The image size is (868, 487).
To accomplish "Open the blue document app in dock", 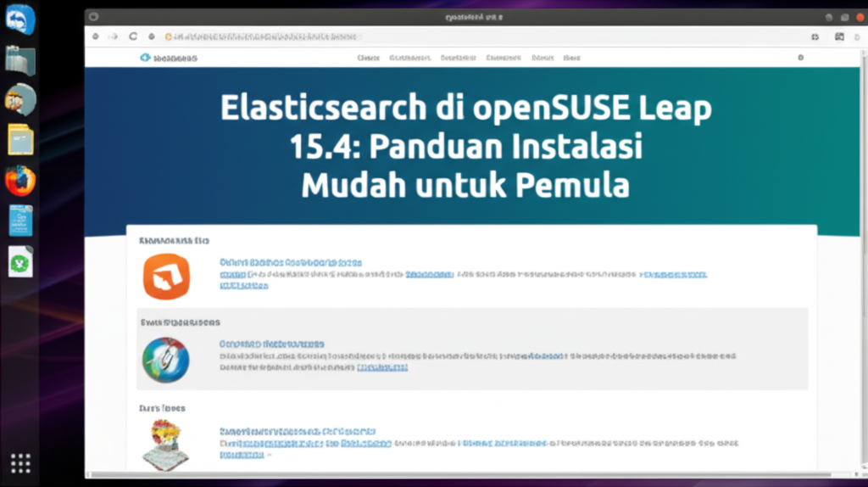I will [x=20, y=221].
